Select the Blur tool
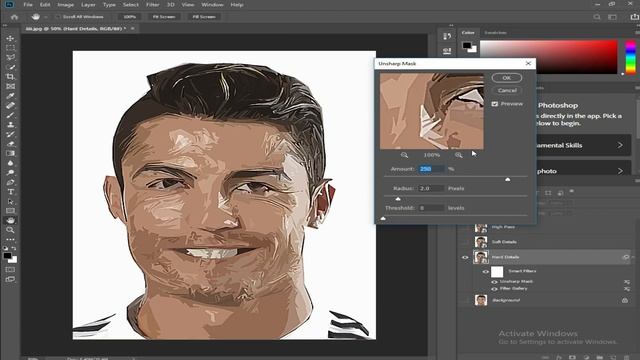 pos(10,163)
